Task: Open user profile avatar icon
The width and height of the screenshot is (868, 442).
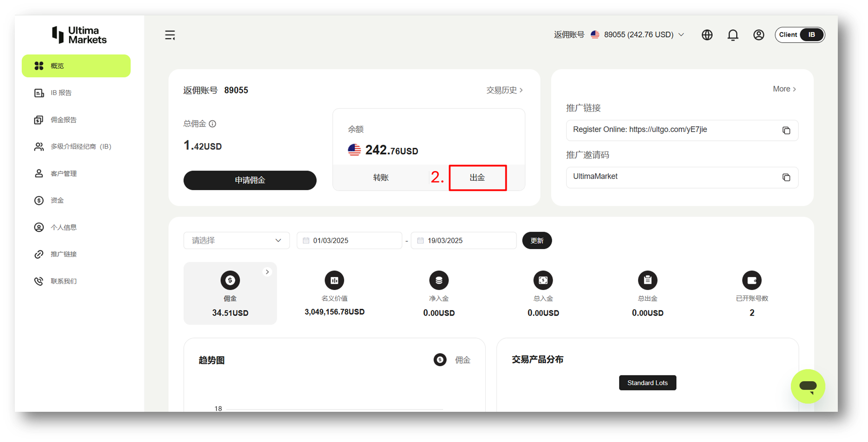Action: tap(758, 35)
